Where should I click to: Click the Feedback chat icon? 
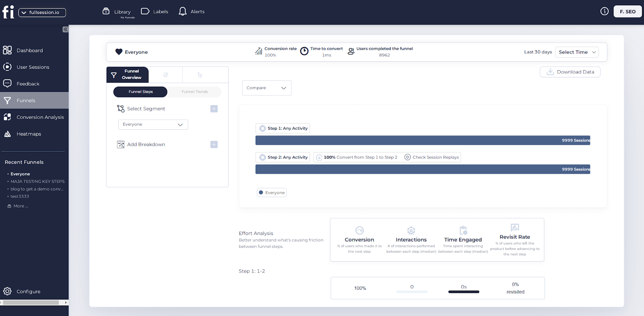pyautogui.click(x=7, y=83)
